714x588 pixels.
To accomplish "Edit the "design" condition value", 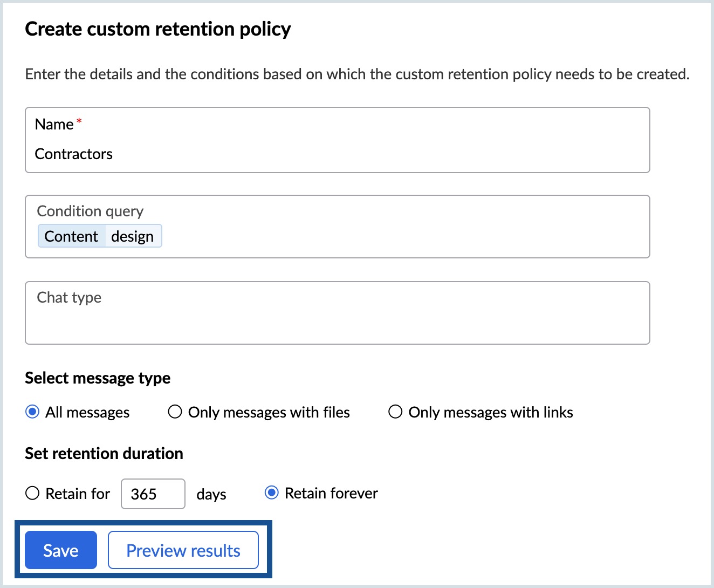I will click(x=134, y=236).
